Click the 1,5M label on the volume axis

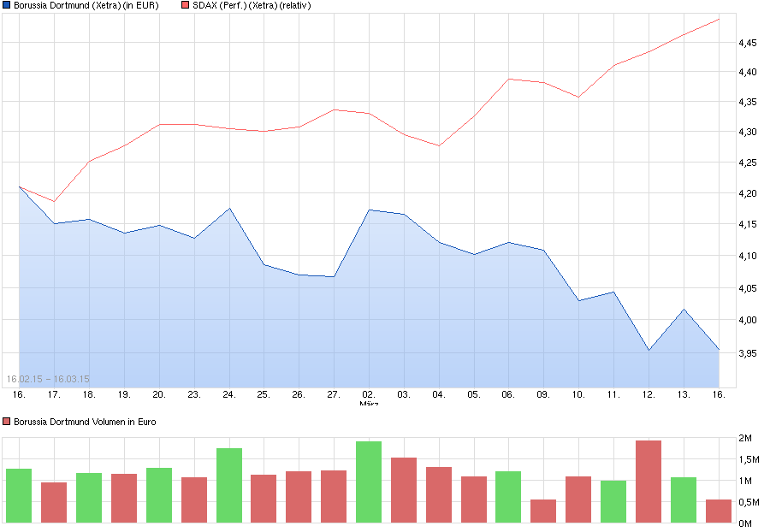click(749, 459)
